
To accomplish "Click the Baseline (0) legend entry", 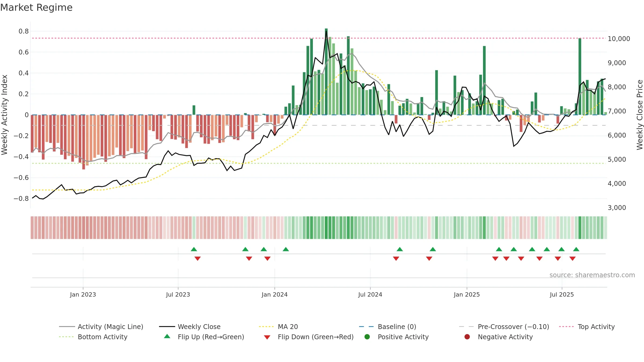I will click(x=387, y=327).
